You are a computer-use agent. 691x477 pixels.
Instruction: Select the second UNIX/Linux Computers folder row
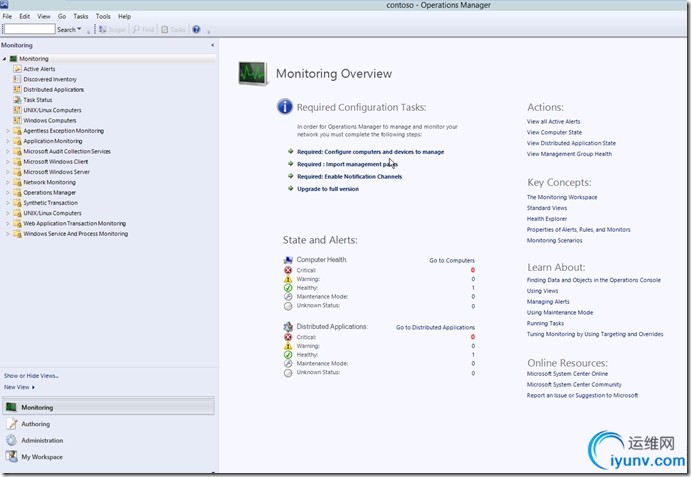[52, 213]
